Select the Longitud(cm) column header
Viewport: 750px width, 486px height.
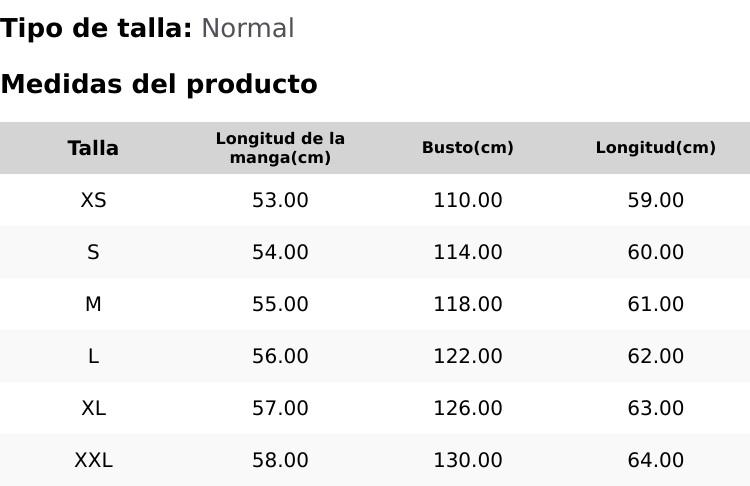coord(655,148)
